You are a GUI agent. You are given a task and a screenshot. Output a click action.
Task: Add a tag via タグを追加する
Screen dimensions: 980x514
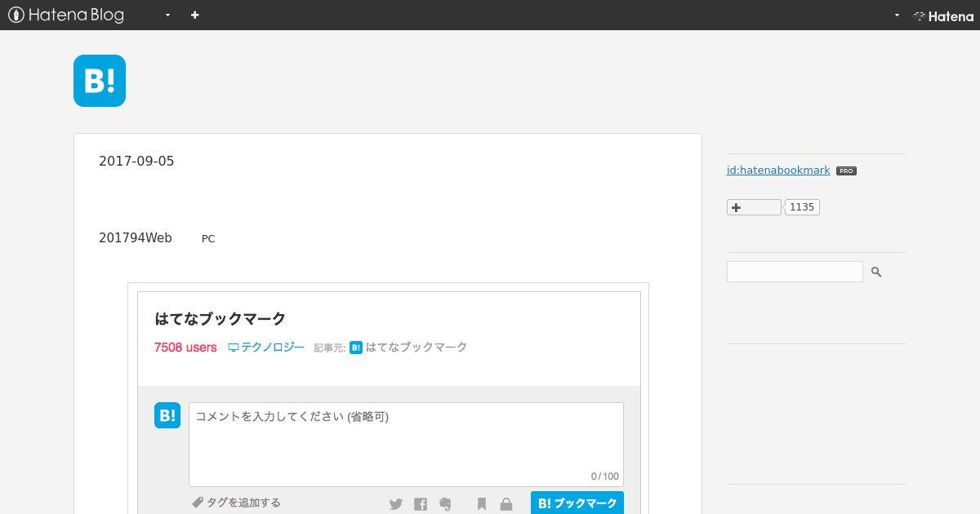pyautogui.click(x=236, y=503)
